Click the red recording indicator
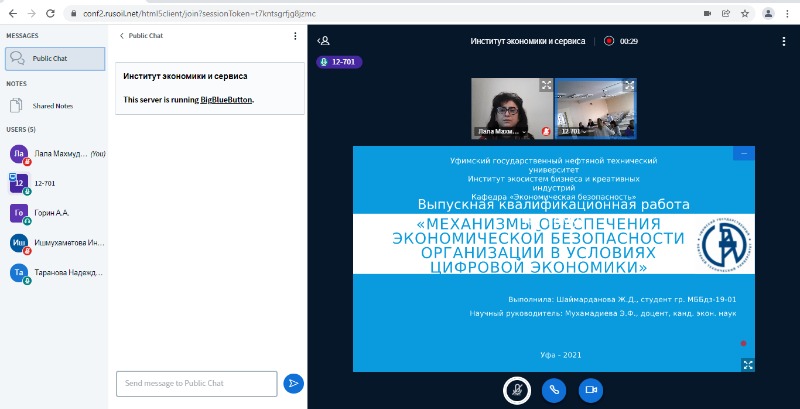This screenshot has width=800, height=409. coord(608,41)
